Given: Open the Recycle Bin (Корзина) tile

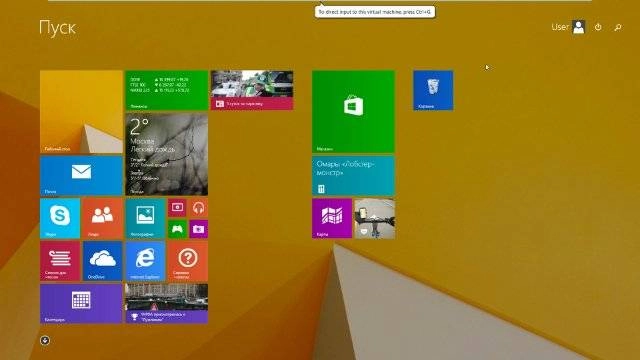Looking at the screenshot, I should 433,90.
